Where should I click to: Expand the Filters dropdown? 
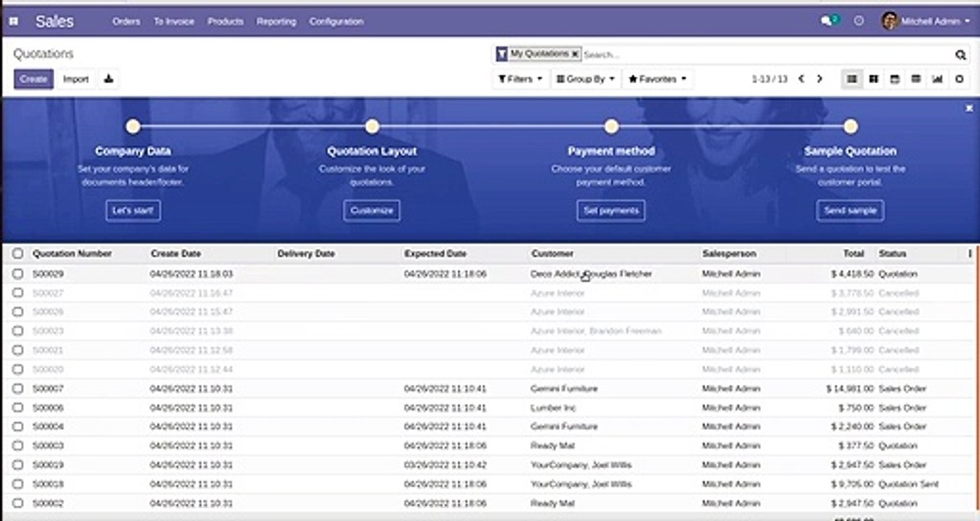(521, 79)
